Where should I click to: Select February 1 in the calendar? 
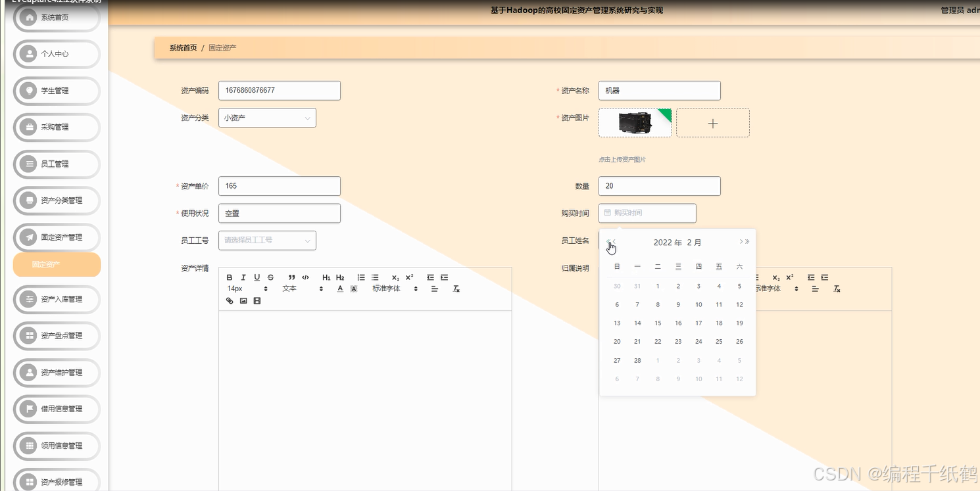click(x=658, y=286)
